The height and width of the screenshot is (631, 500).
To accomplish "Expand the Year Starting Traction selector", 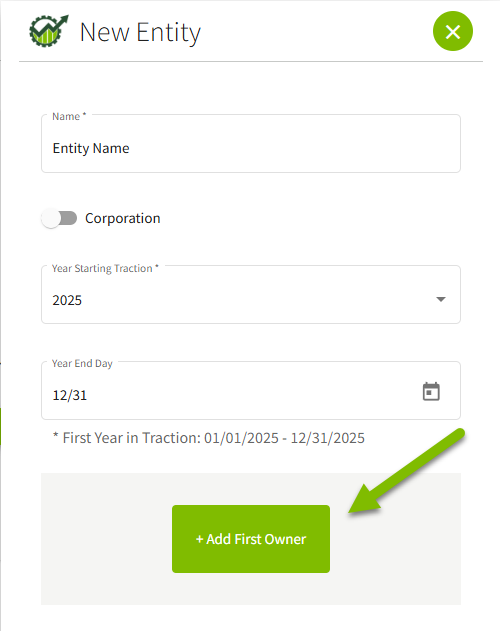I will (x=250, y=294).
